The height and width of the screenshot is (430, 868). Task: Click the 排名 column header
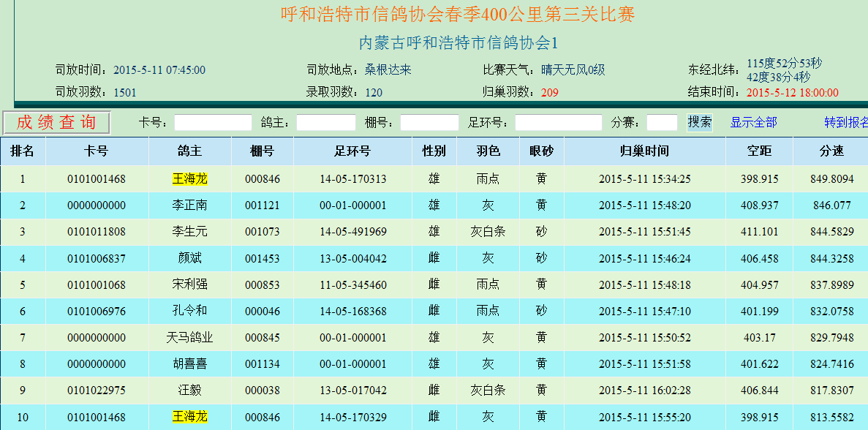pyautogui.click(x=23, y=151)
